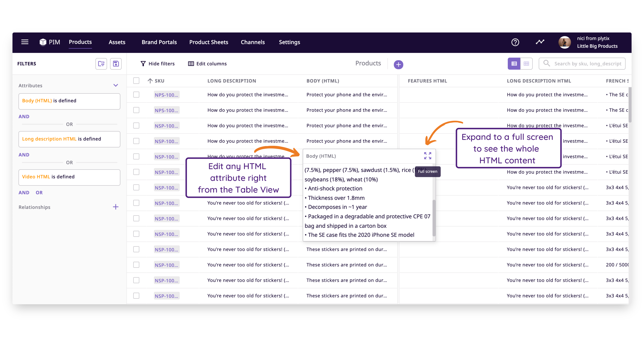Viewport: 644px width, 362px height.
Task: Check the second NPS-100 row checkbox
Action: click(136, 110)
